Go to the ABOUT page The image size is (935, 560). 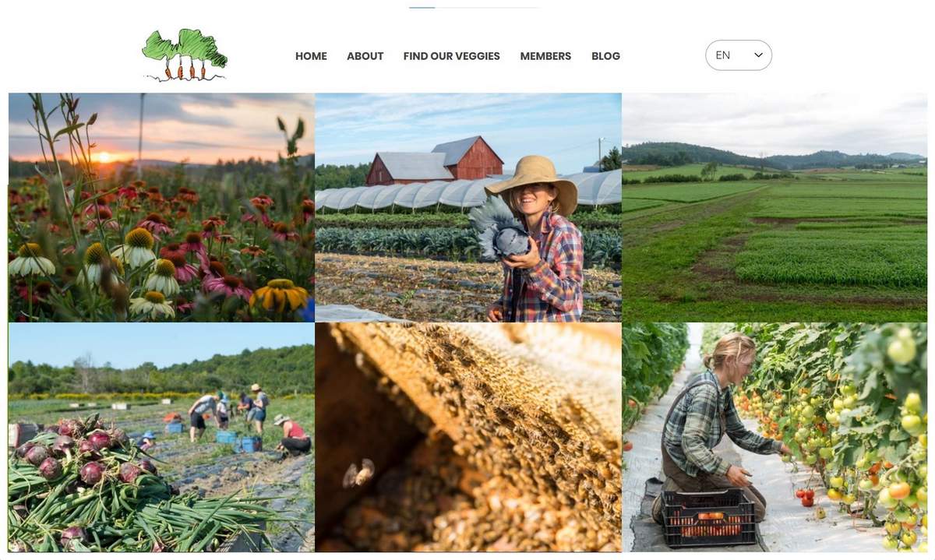[x=365, y=56]
